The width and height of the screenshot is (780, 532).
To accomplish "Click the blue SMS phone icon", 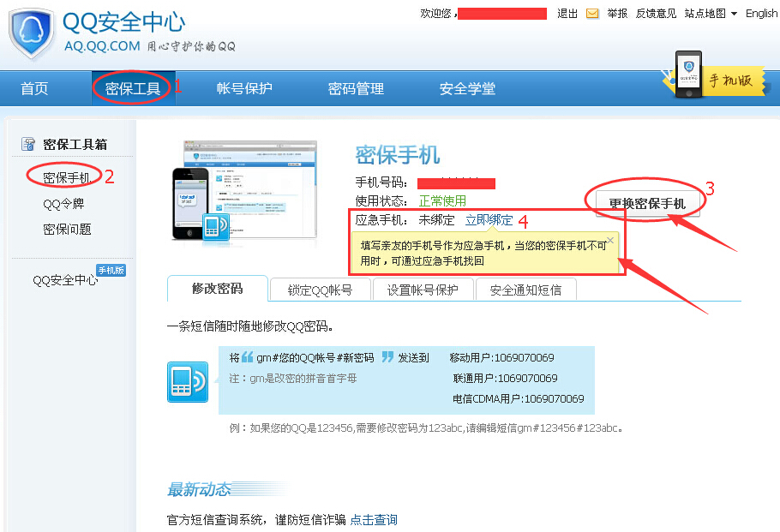I will click(x=188, y=382).
